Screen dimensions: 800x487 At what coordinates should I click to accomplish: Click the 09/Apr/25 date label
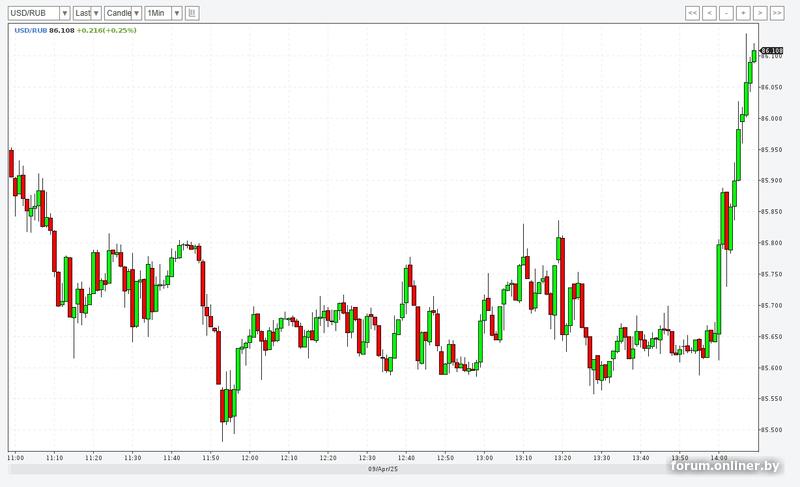(x=383, y=469)
